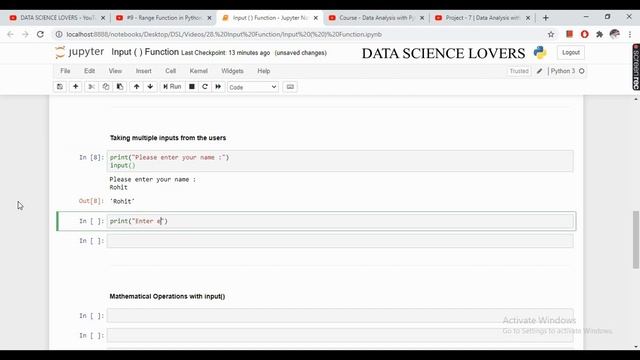Click the Opera-style red circle extension icon

[x=584, y=34]
